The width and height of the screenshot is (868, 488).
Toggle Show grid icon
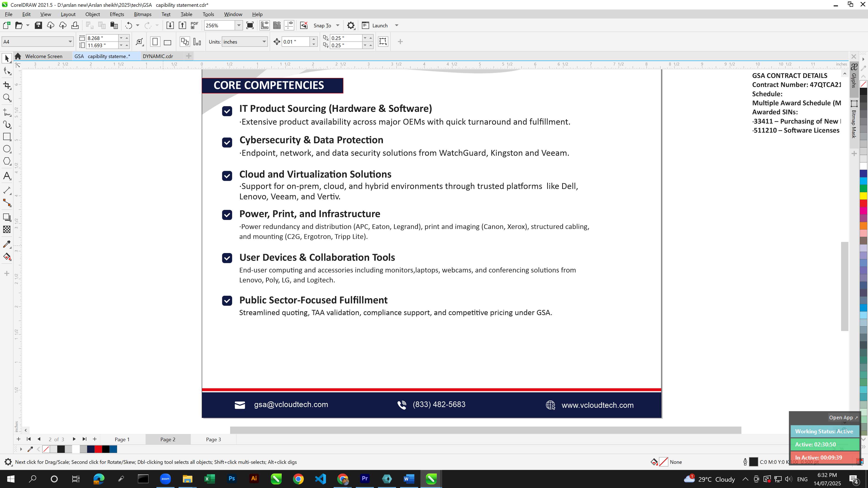(277, 26)
